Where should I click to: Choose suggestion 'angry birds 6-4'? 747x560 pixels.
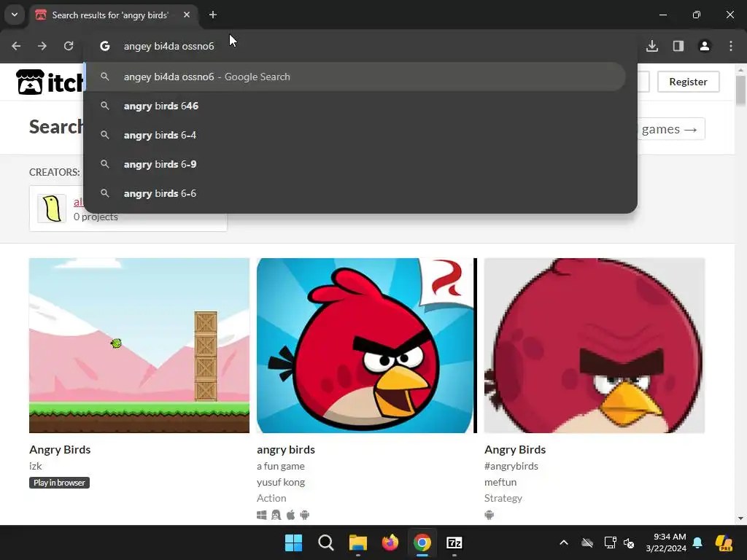tap(355, 135)
